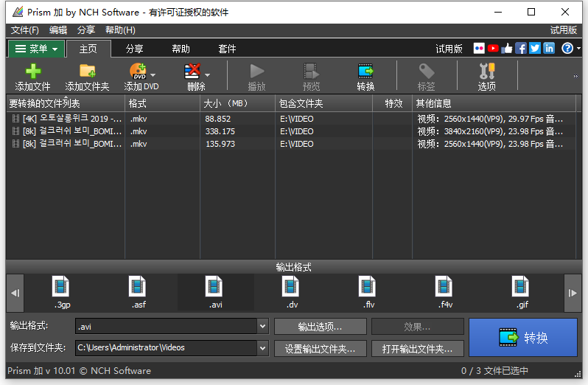
Task: Click the Prism 加 v 10.01 status bar text
Action: click(x=79, y=371)
